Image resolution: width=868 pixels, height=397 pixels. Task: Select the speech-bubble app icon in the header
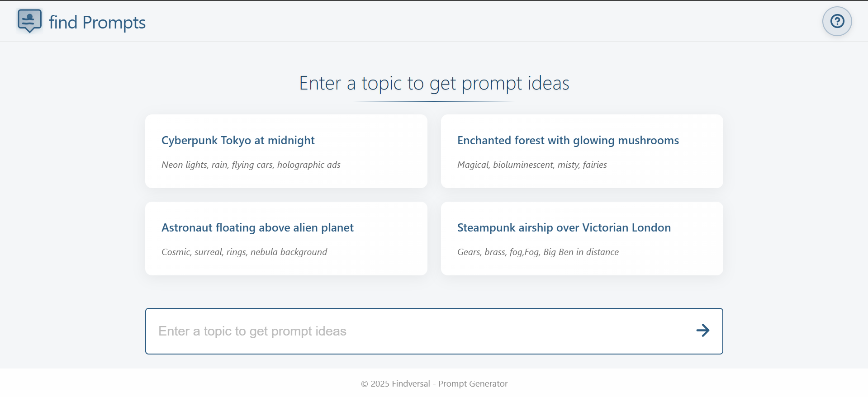pyautogui.click(x=29, y=20)
